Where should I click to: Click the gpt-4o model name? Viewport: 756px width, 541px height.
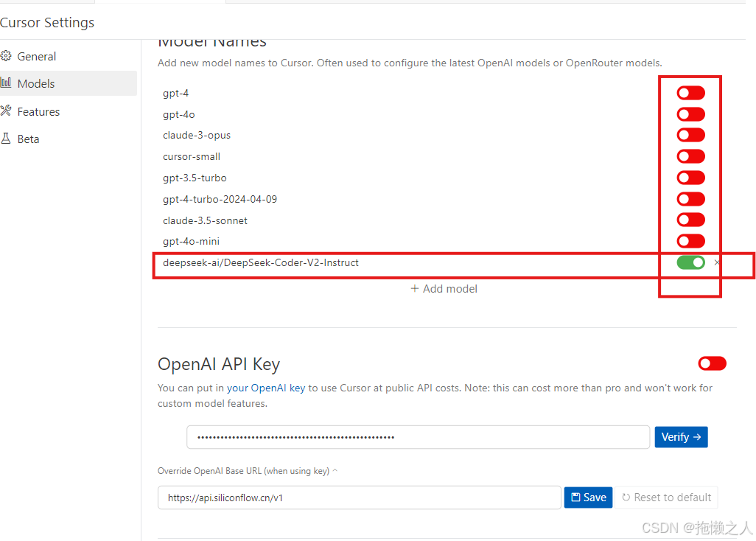coord(179,114)
